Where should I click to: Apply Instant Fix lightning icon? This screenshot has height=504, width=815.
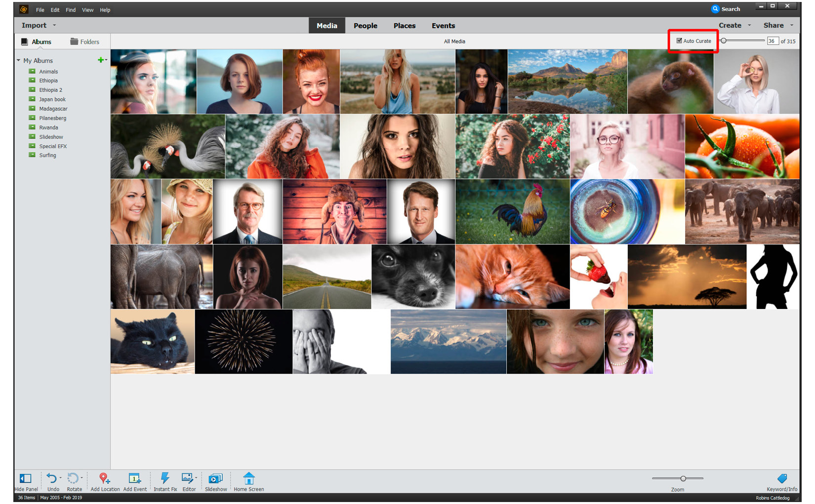point(165,478)
